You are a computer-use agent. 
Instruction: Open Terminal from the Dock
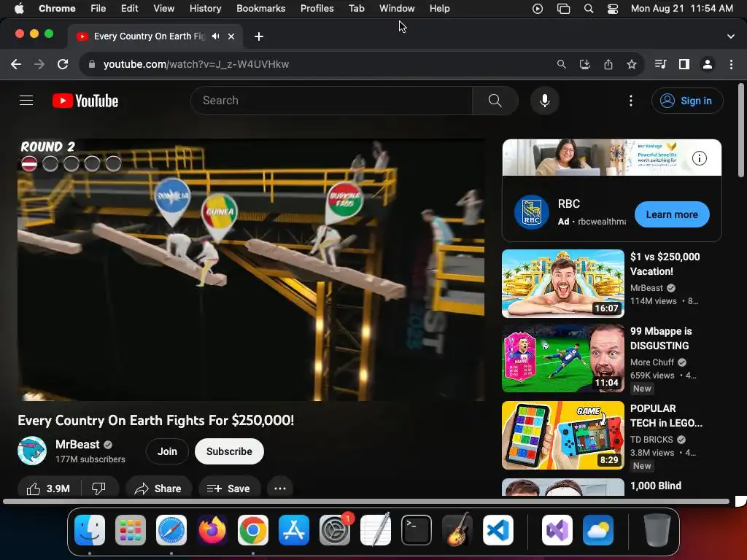pos(416,530)
